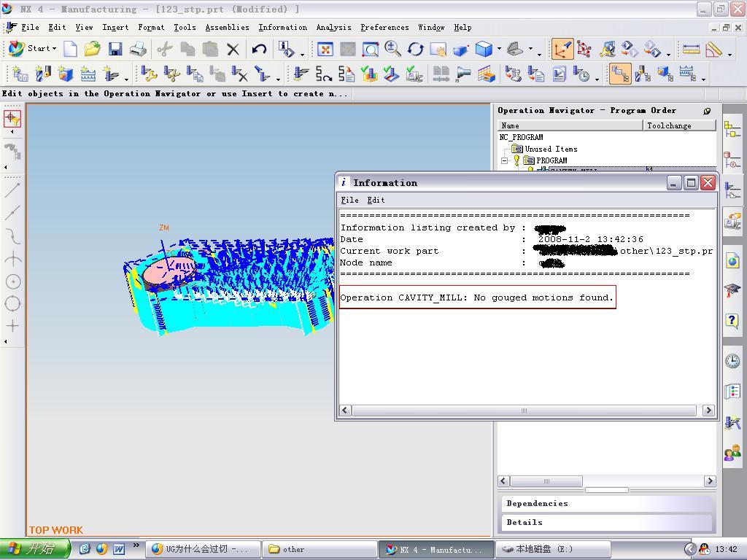
Task: Click the Toolchange column header
Action: tap(679, 125)
